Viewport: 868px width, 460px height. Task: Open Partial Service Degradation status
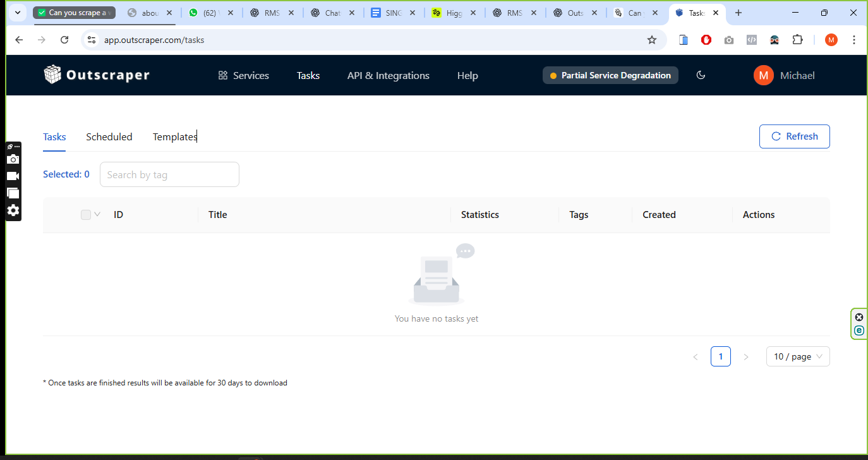(610, 75)
